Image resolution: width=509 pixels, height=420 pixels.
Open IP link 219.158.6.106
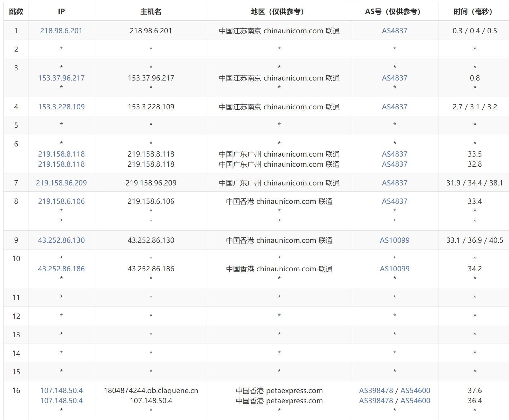61,201
